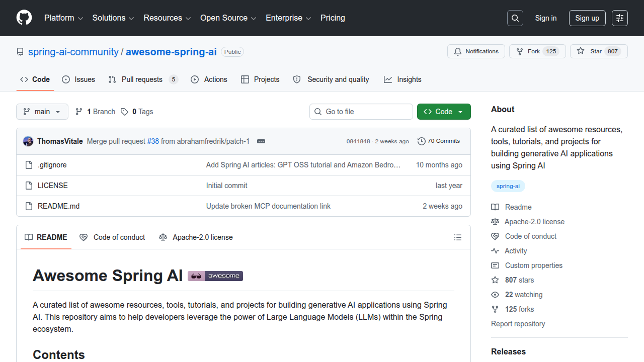Expand the Resources menu
Image resolution: width=644 pixels, height=362 pixels.
click(168, 18)
